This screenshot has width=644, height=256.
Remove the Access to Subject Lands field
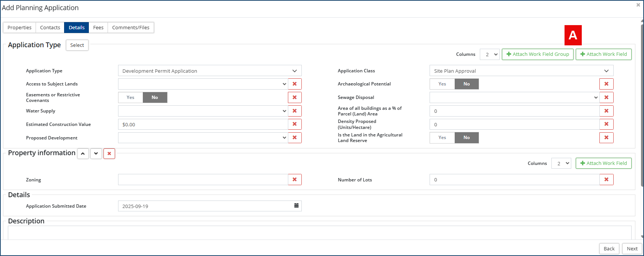click(x=295, y=84)
